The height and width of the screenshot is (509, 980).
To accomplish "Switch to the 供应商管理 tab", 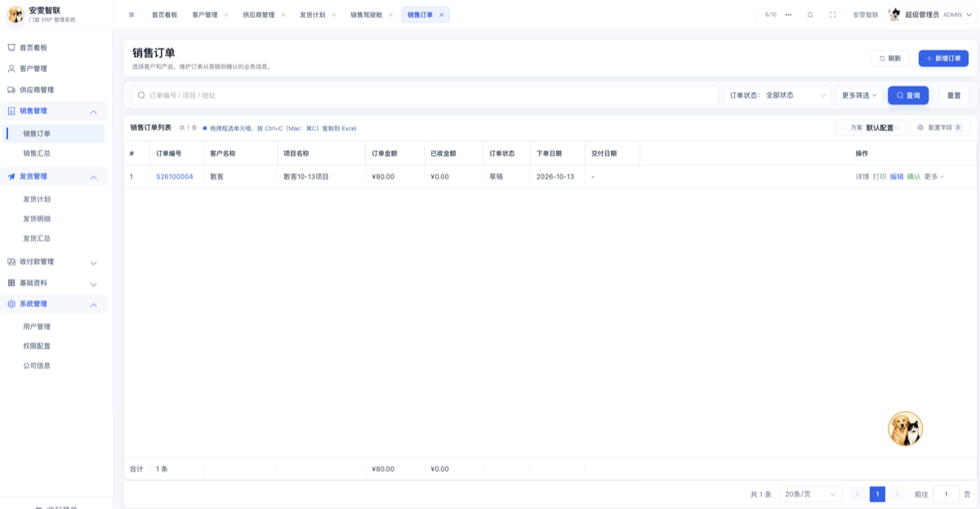I will (x=259, y=15).
